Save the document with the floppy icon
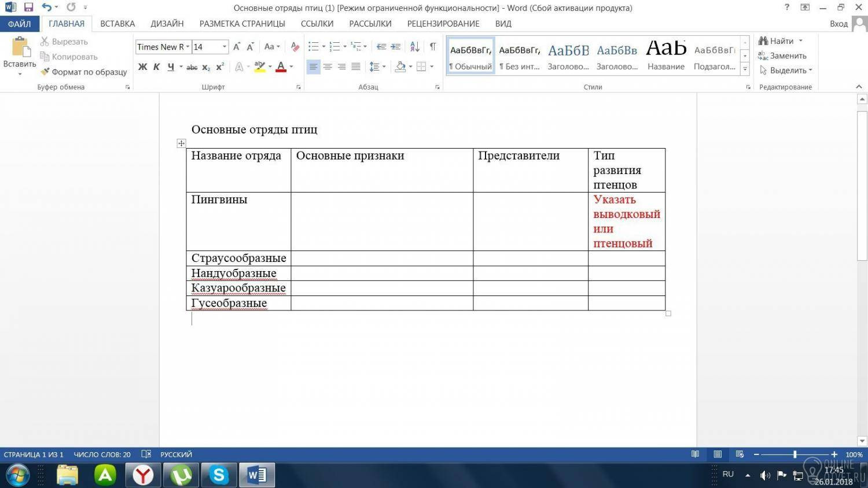The width and height of the screenshot is (868, 488). click(x=28, y=8)
